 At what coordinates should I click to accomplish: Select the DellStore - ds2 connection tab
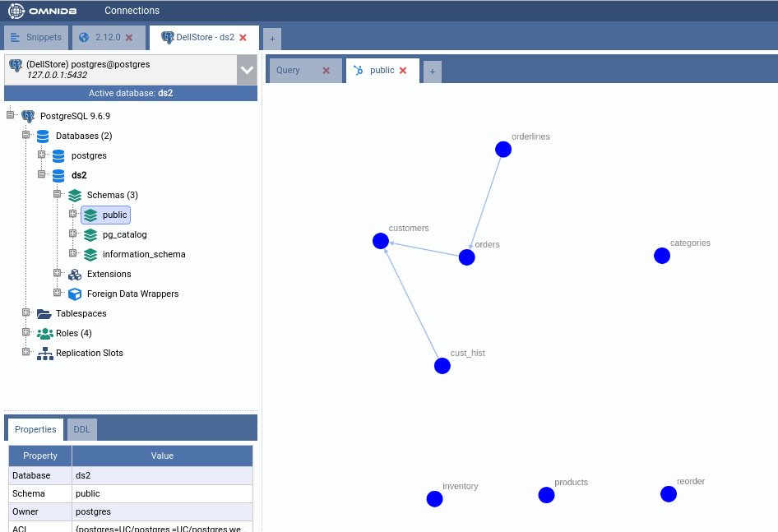coord(205,38)
